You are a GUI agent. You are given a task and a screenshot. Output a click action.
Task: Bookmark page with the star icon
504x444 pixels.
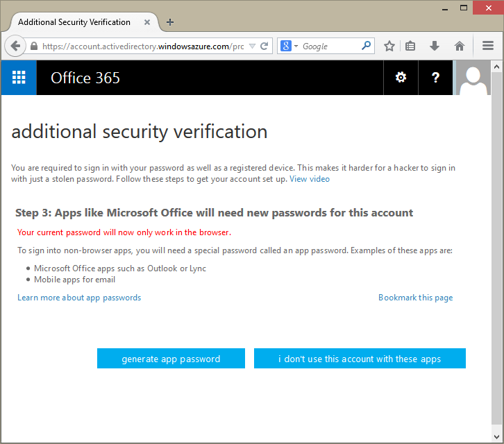[389, 46]
